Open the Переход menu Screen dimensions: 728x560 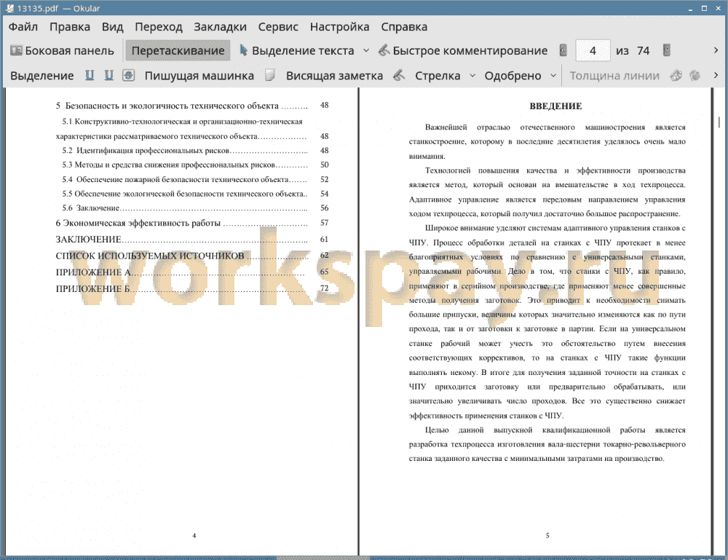click(159, 27)
